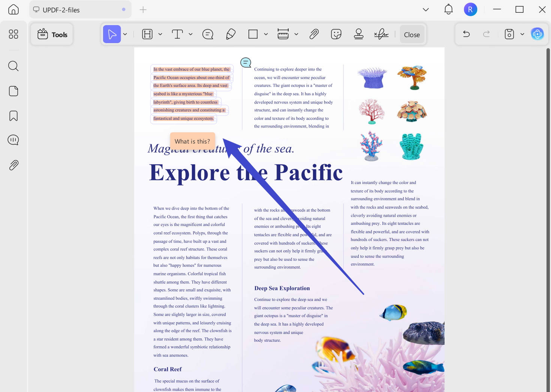Show bookmarks panel in left sidebar
The image size is (551, 392).
[13, 116]
